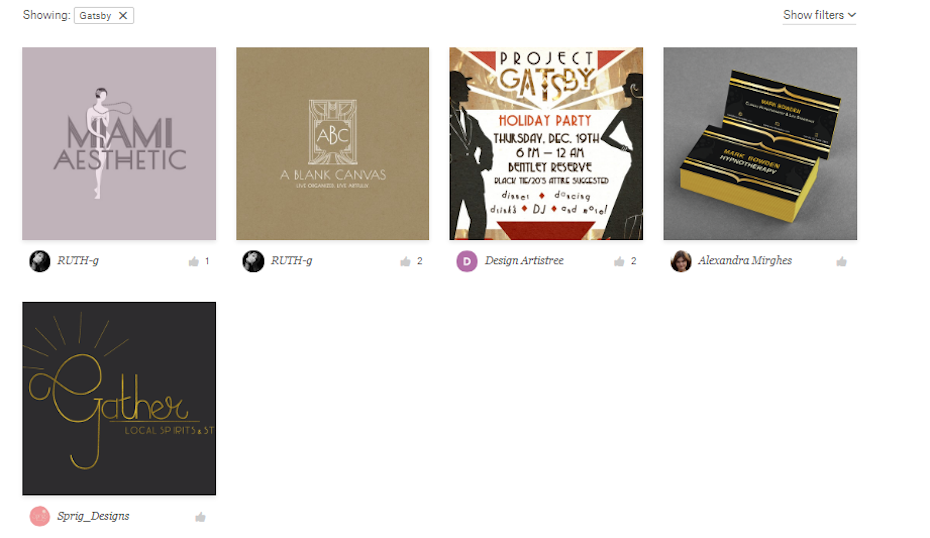Expand the Show filters dropdown

[819, 15]
